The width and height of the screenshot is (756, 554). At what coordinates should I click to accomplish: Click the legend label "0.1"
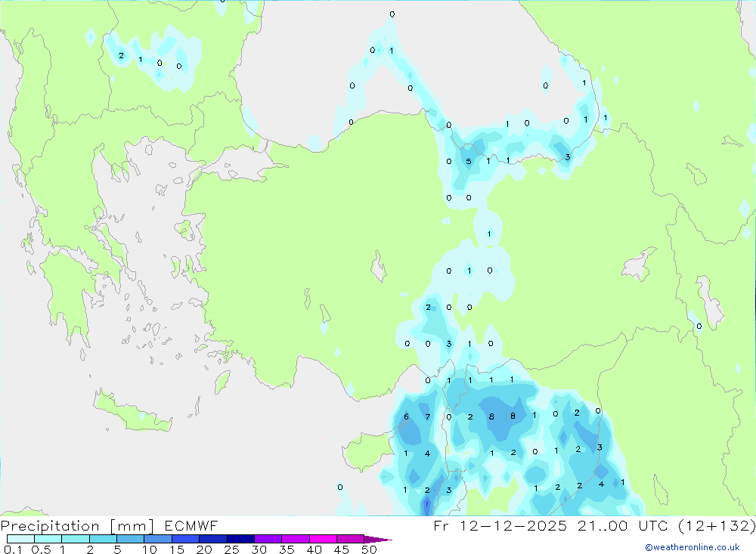pyautogui.click(x=13, y=549)
